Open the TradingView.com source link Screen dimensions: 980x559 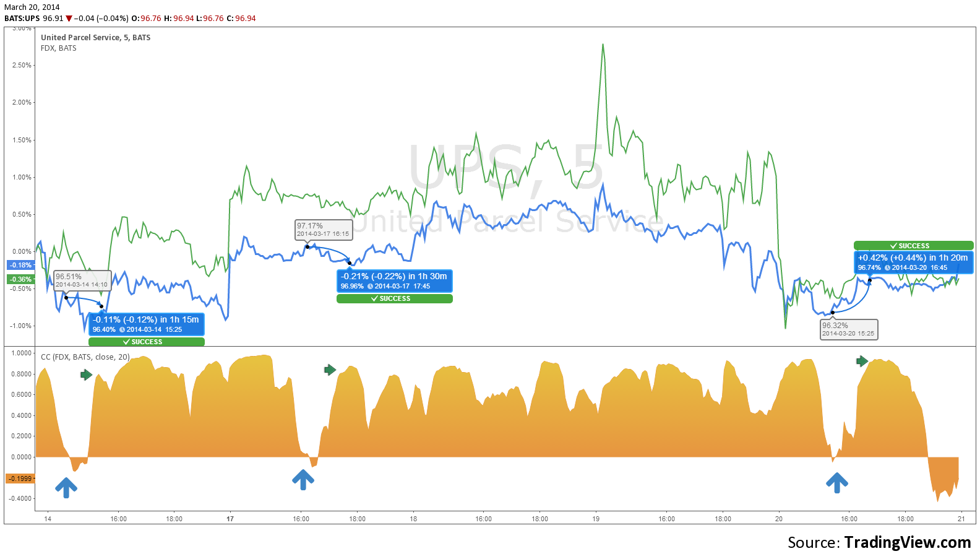[x=908, y=543]
